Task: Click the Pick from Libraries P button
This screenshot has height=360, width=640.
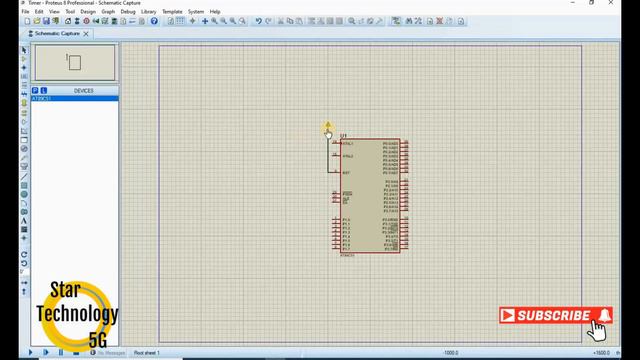Action: pos(35,91)
